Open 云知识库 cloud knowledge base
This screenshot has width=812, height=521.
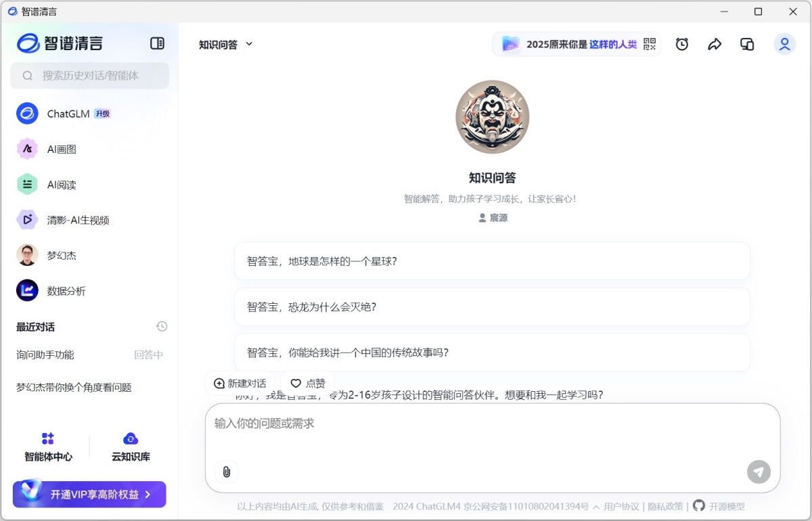pyautogui.click(x=131, y=447)
